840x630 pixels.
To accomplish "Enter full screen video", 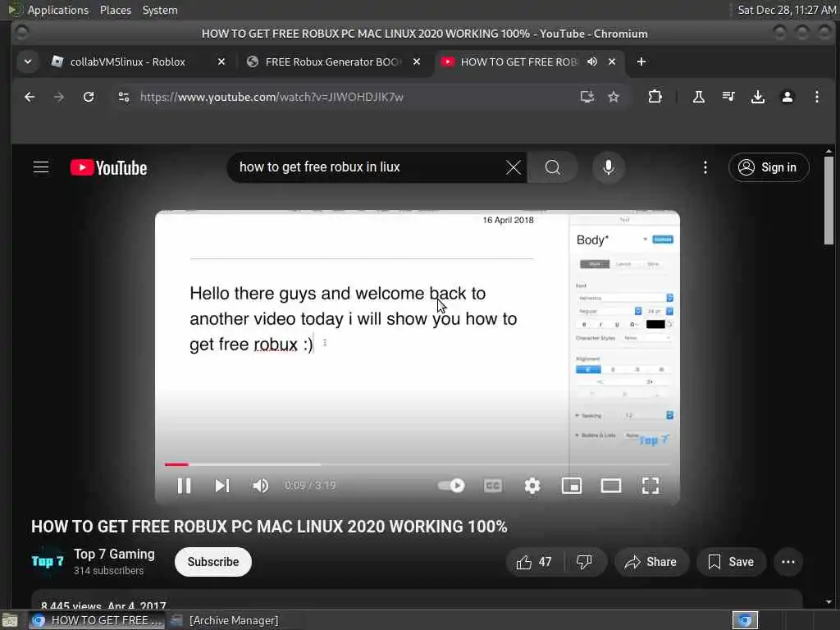I will point(651,486).
